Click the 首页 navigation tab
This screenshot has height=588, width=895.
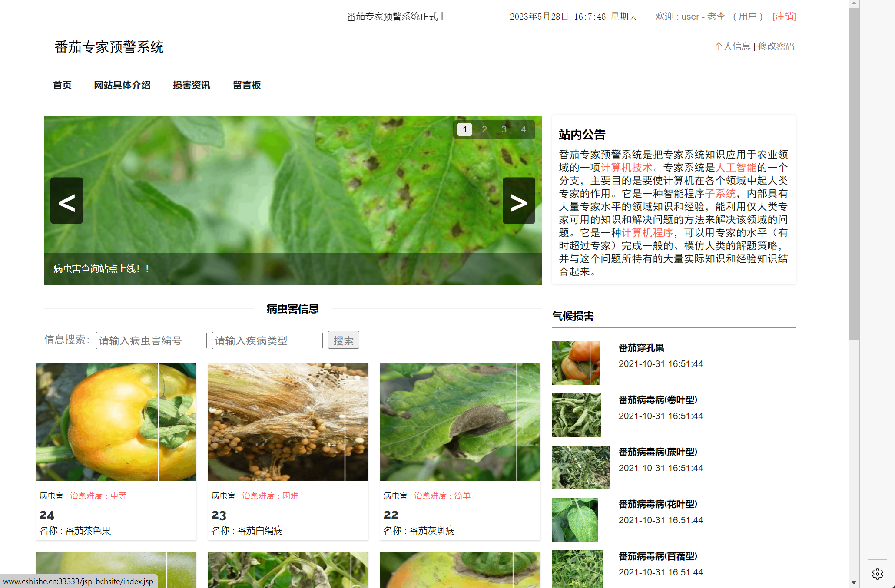click(x=62, y=85)
